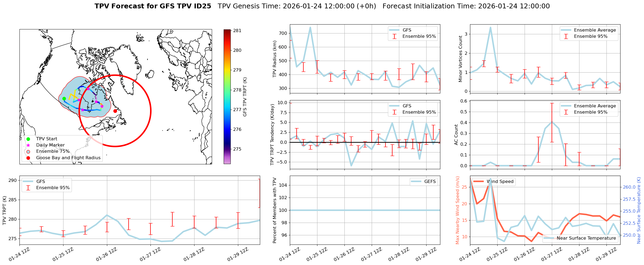The image size is (644, 265).
Task: Select Ensemble 95% legend in TRPT Tendency plot
Action: [x=419, y=112]
